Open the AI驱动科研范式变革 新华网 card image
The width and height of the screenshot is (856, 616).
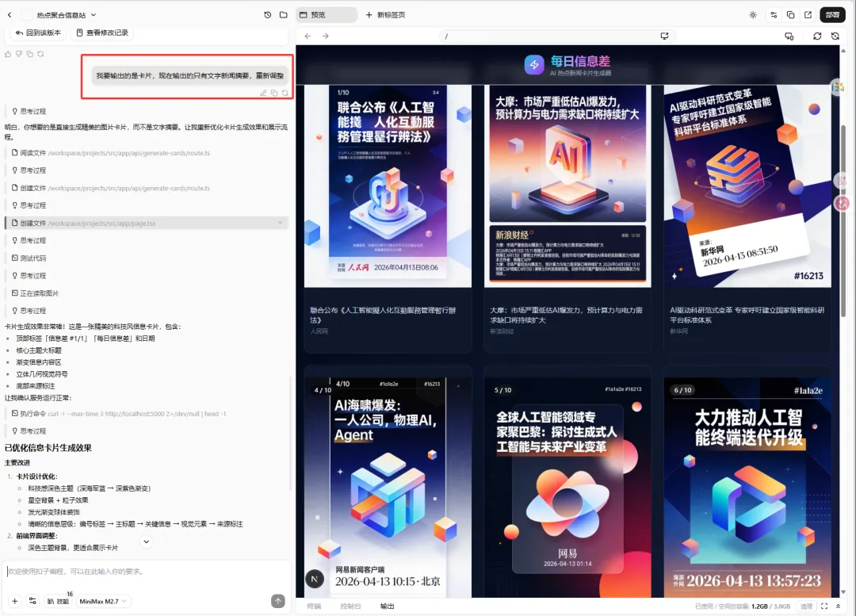[x=747, y=186]
